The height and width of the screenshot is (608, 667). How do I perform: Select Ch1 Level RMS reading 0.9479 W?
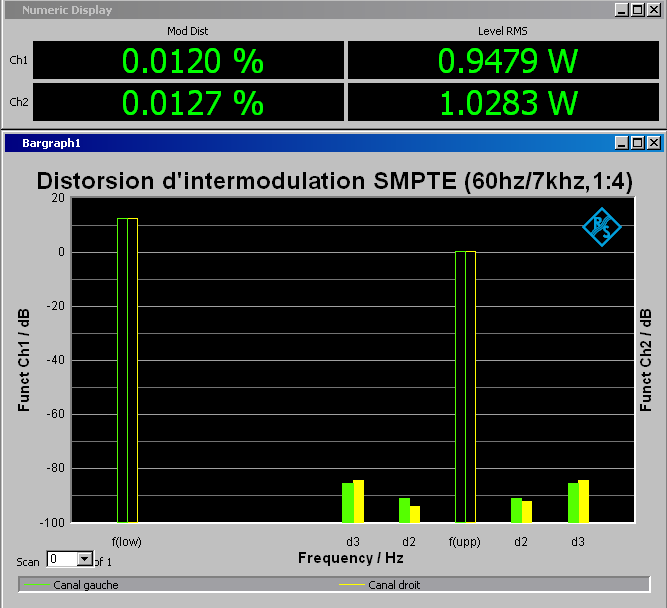[x=503, y=60]
